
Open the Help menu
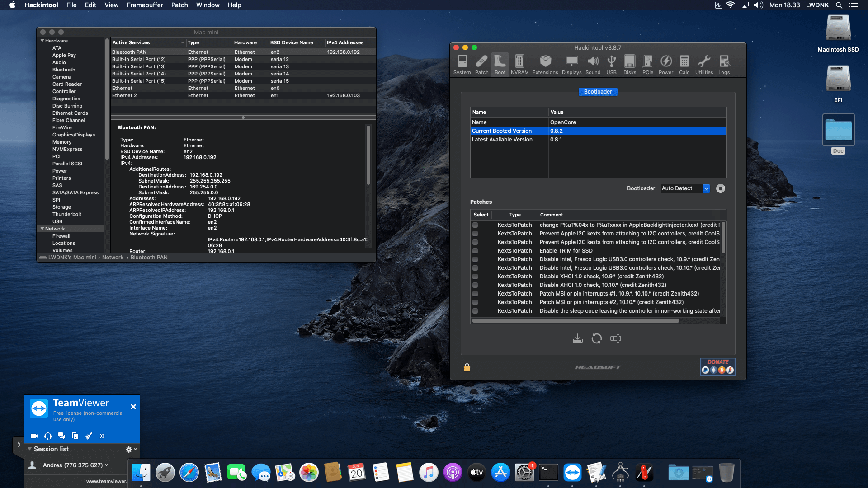[234, 5]
